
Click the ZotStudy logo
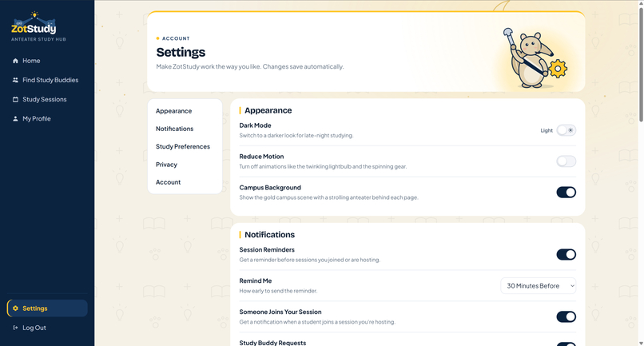34,23
